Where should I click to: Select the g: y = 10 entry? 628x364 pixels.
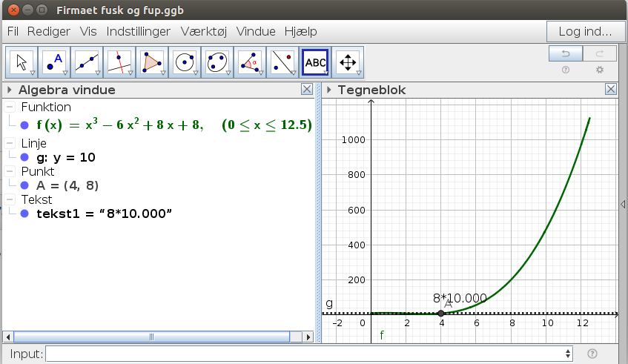66,157
